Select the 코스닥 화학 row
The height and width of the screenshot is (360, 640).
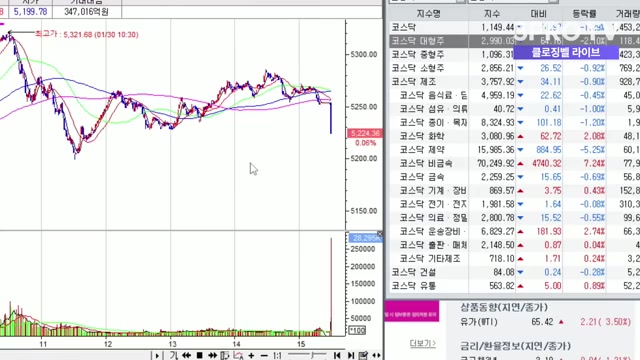coord(514,136)
